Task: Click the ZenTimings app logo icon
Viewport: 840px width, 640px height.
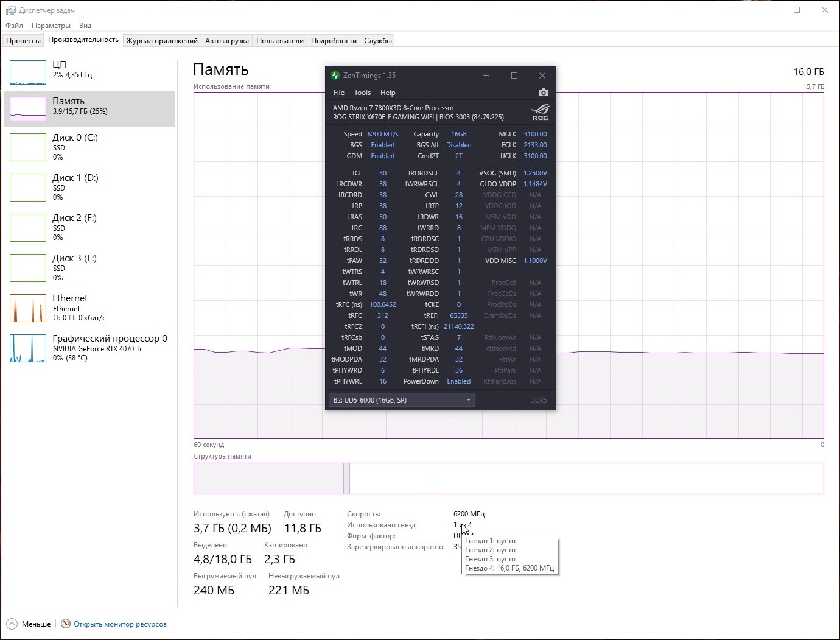Action: 335,76
